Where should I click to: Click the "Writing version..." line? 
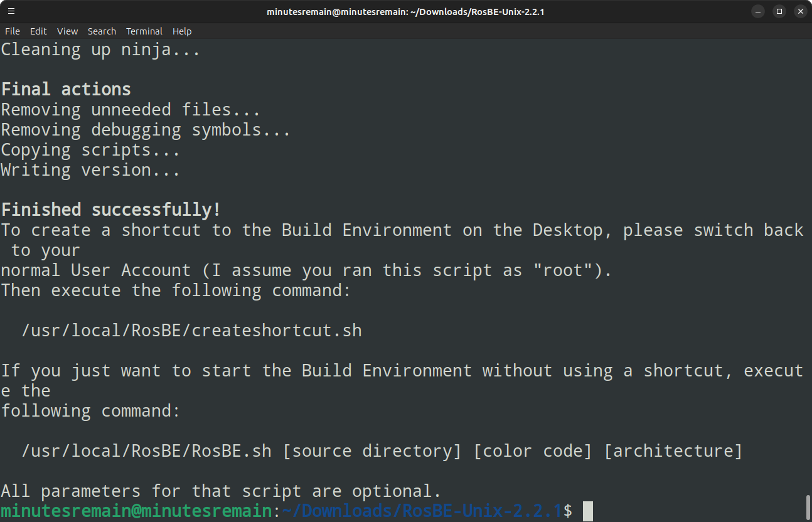(90, 169)
